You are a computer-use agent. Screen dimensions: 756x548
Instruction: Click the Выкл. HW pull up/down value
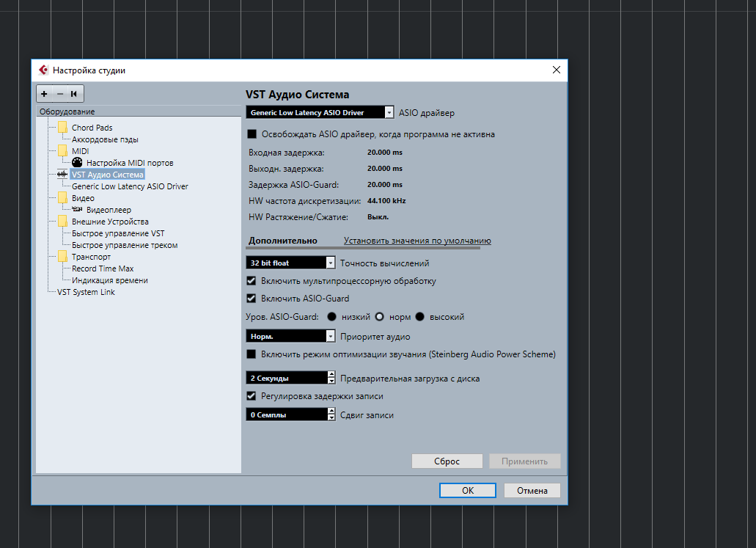378,217
